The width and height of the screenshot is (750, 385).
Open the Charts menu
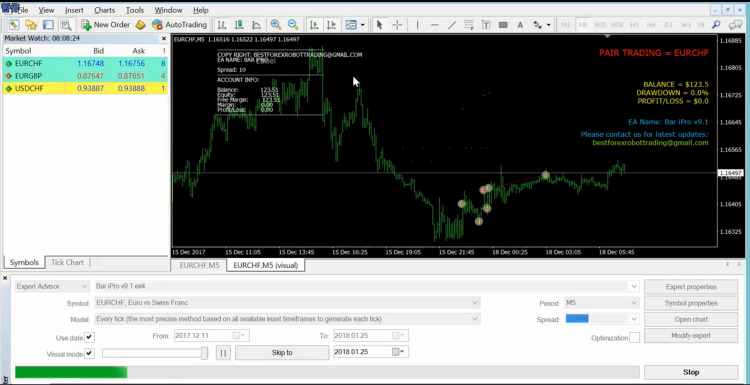(x=104, y=10)
